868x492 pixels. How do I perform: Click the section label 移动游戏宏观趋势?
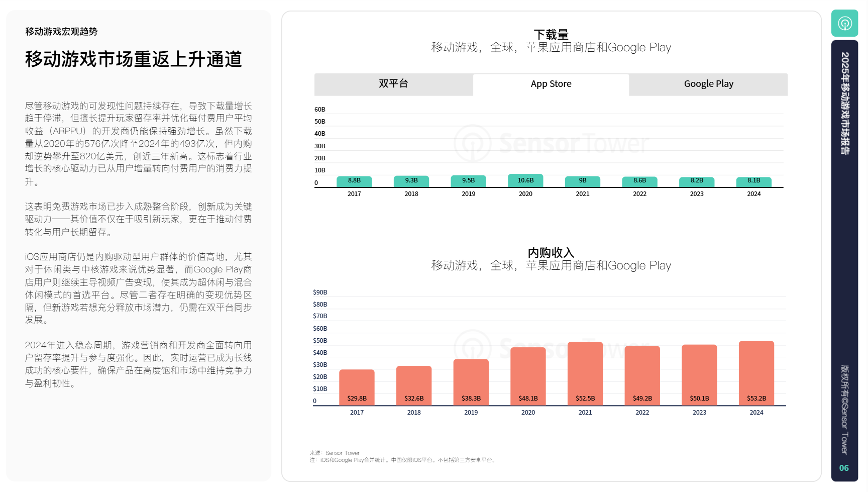61,32
